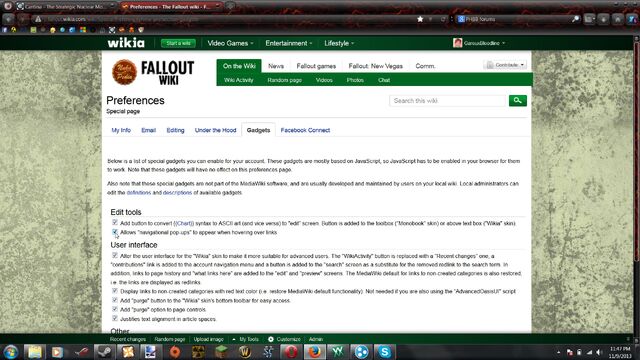Click the Windows Start orb

[11, 352]
